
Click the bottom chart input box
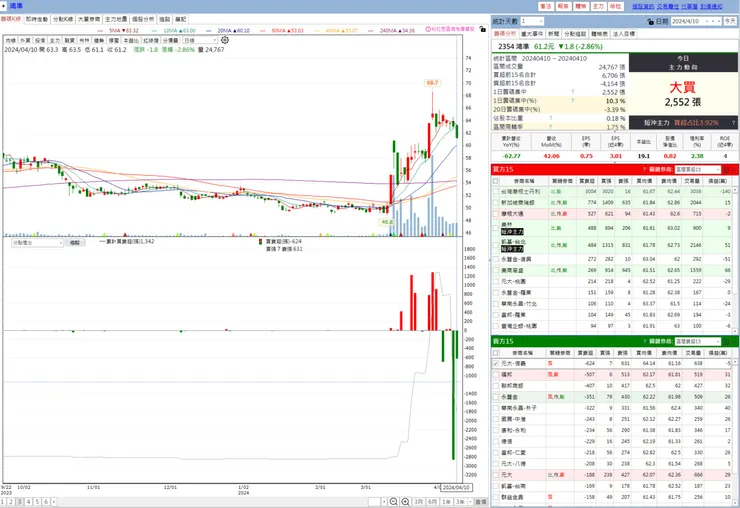tap(374, 502)
